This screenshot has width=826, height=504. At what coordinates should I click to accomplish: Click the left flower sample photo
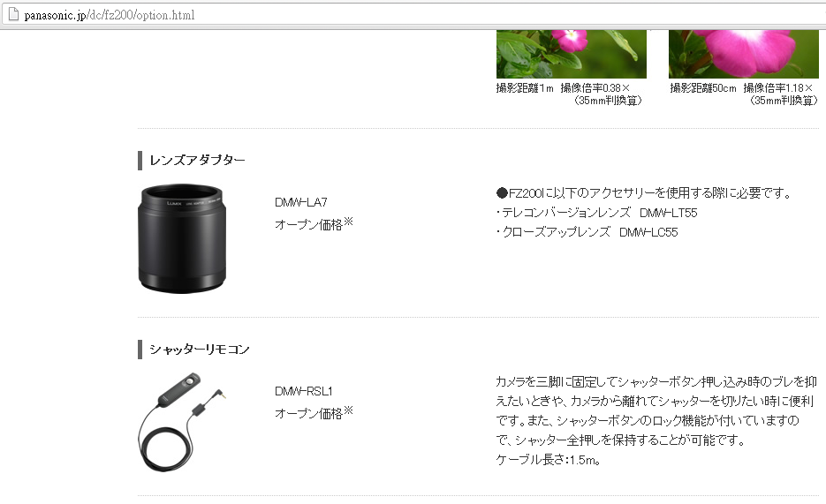(571, 54)
